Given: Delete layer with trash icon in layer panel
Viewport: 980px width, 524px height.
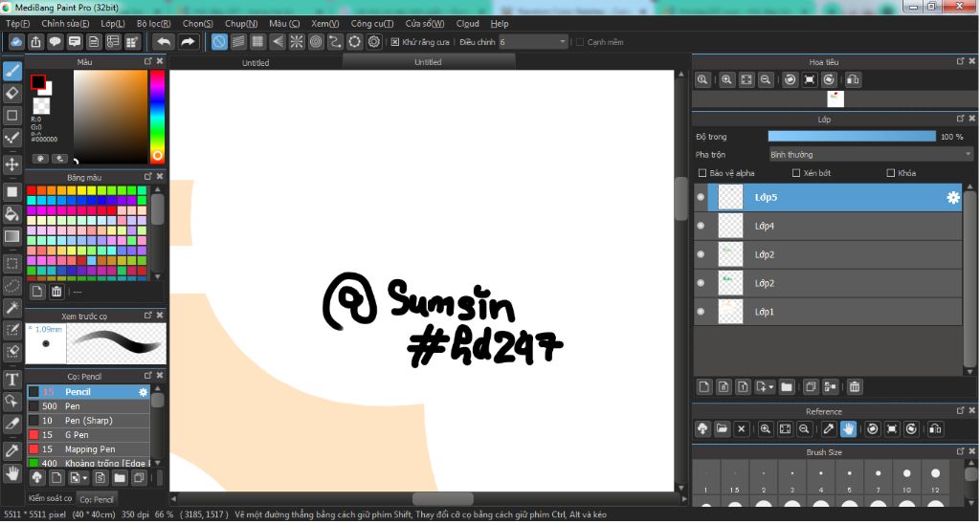Looking at the screenshot, I should [855, 387].
